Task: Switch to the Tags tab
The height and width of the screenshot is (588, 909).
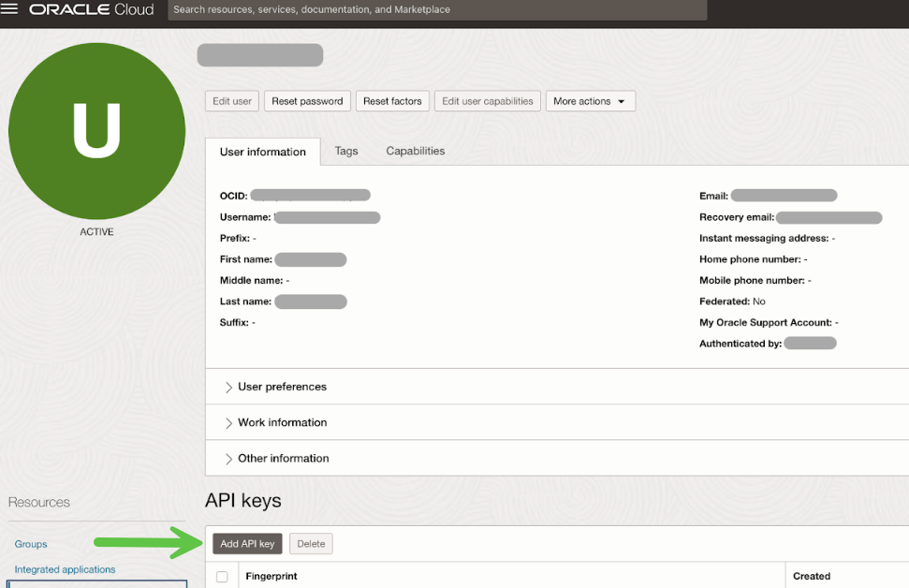Action: [x=346, y=151]
